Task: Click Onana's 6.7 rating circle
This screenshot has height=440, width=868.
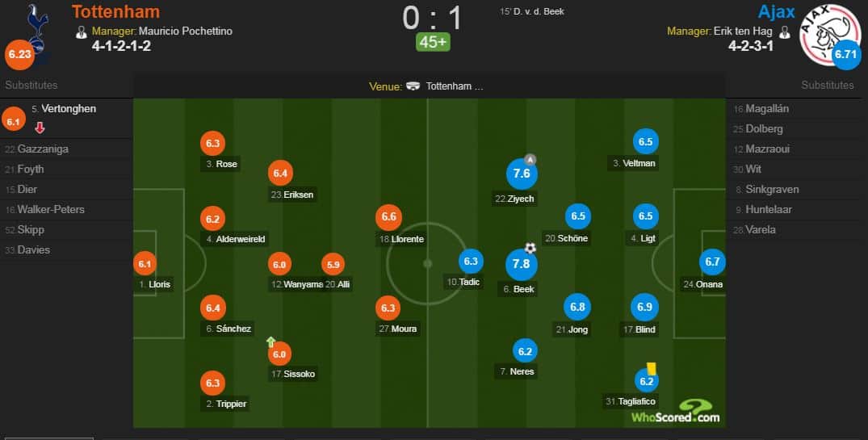Action: 712,262
